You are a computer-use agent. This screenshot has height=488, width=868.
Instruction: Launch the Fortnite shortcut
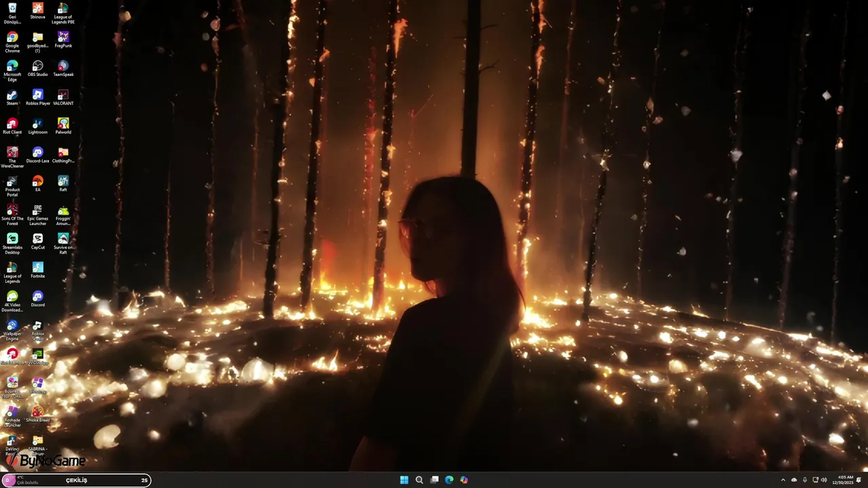(37, 270)
